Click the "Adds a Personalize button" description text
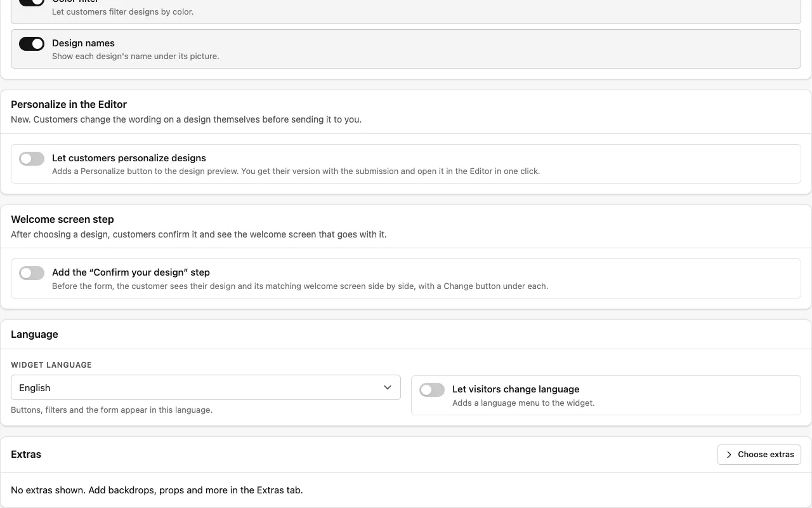Screen dimensions: 812x508 (x=296, y=171)
